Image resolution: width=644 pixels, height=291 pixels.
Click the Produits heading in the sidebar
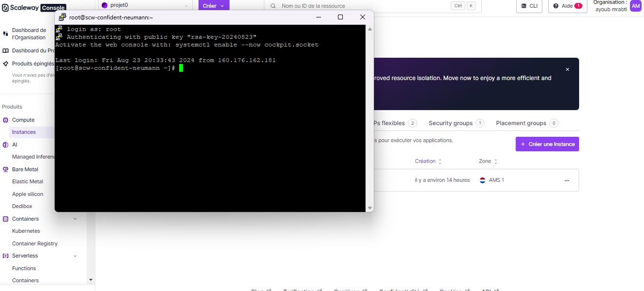tap(12, 107)
